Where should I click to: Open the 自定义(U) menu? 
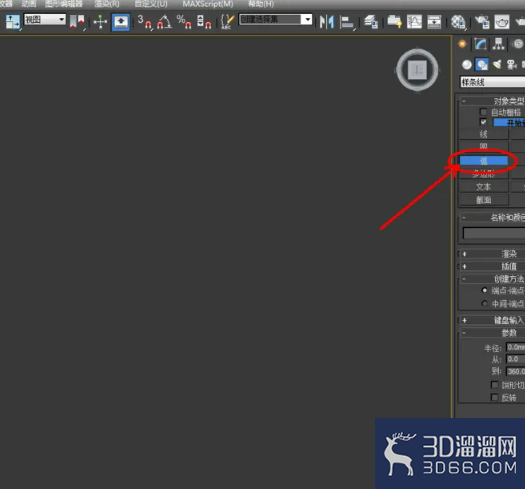[x=151, y=4]
